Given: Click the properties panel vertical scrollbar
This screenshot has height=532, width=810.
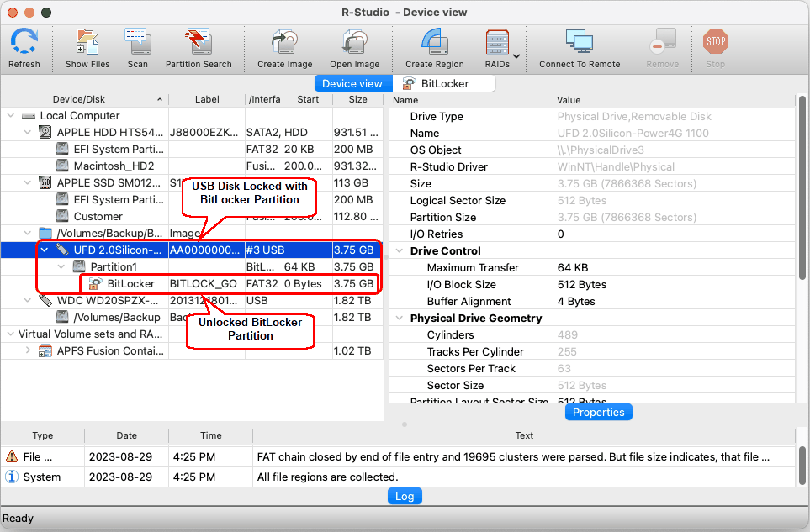Looking at the screenshot, I should [802, 187].
